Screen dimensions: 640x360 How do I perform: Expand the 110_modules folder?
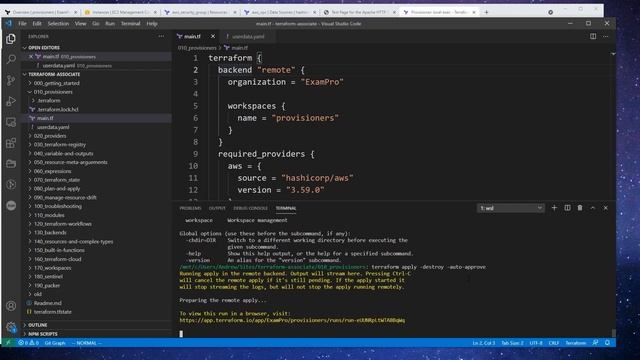point(49,215)
